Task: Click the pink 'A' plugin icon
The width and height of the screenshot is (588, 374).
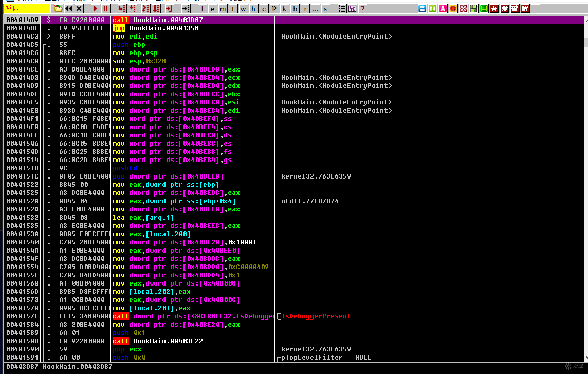Action: (x=443, y=9)
